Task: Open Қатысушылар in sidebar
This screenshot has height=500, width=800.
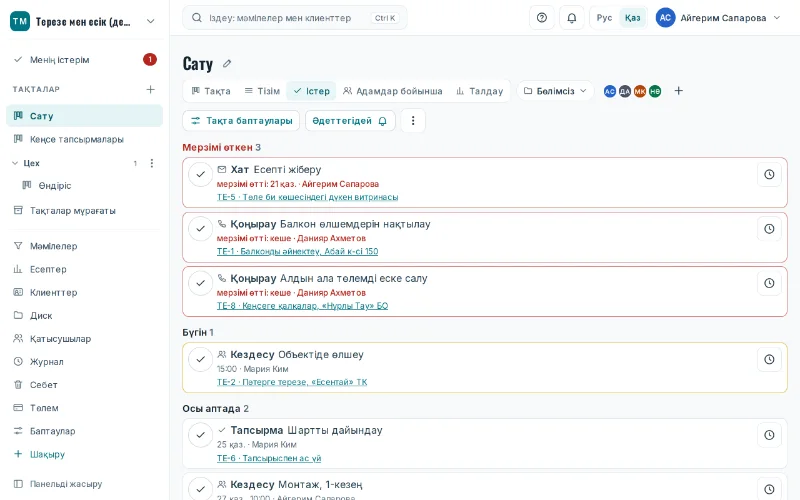Action: tap(84, 338)
